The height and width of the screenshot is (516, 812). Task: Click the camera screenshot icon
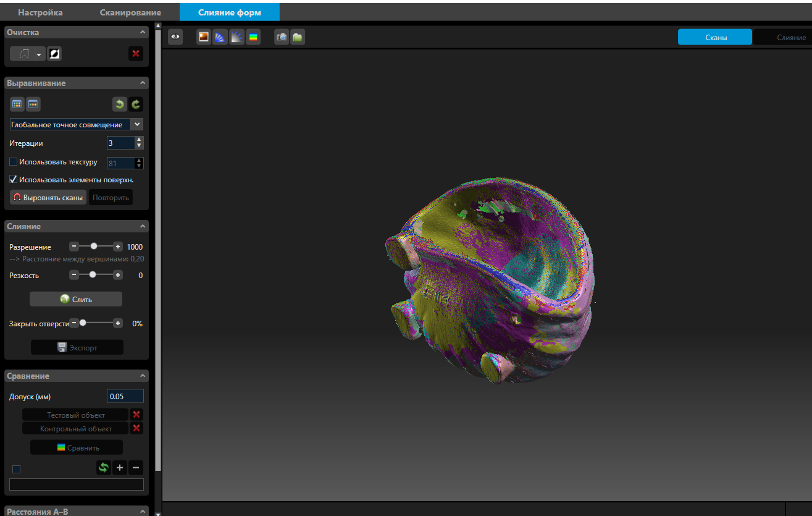[282, 37]
